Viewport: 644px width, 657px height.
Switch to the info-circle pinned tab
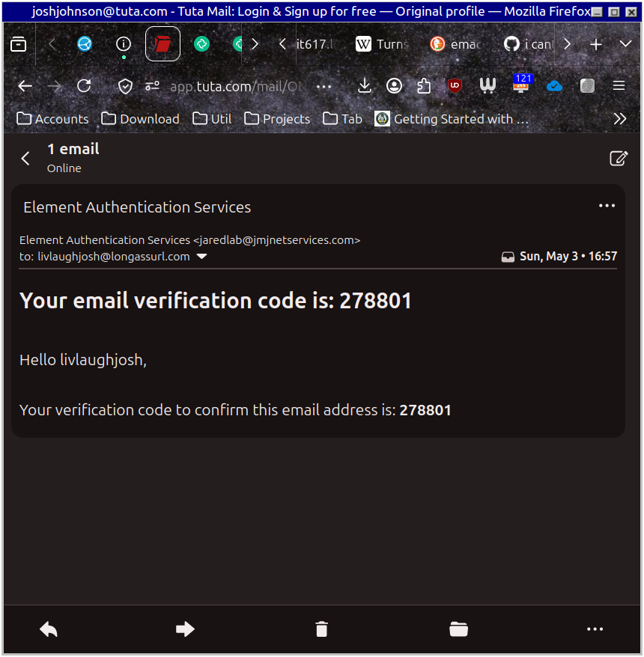point(124,44)
